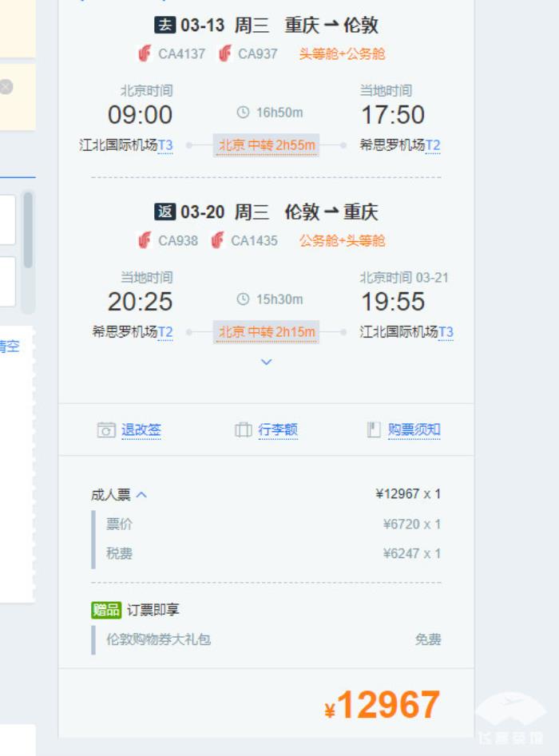This screenshot has width=559, height=756.
Task: Click the Air China logo beside CA938
Action: click(145, 240)
